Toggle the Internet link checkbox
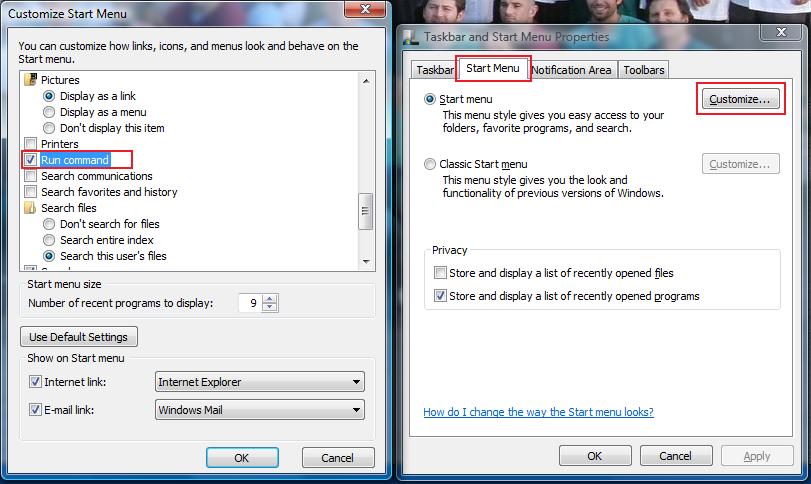 point(35,382)
